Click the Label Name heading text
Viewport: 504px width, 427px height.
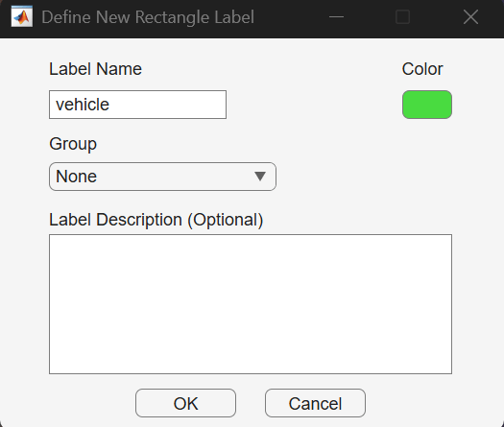tap(95, 69)
